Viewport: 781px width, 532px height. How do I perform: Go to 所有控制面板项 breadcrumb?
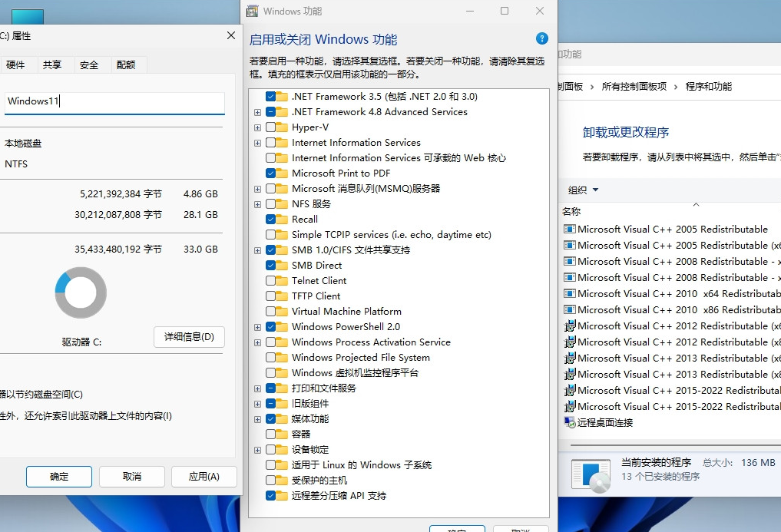[634, 86]
